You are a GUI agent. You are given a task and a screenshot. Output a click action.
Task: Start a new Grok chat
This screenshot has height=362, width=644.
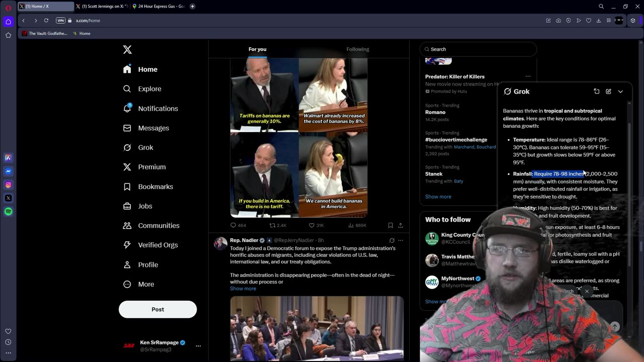[608, 92]
